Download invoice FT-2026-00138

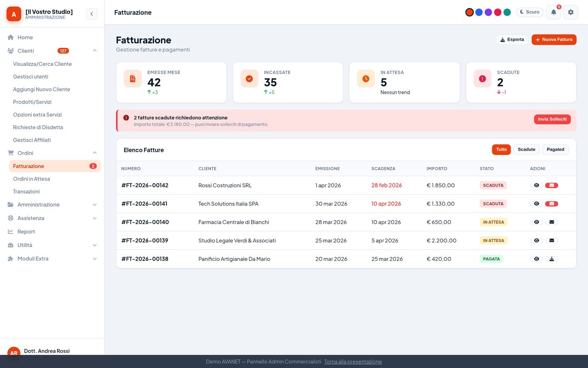(552, 259)
